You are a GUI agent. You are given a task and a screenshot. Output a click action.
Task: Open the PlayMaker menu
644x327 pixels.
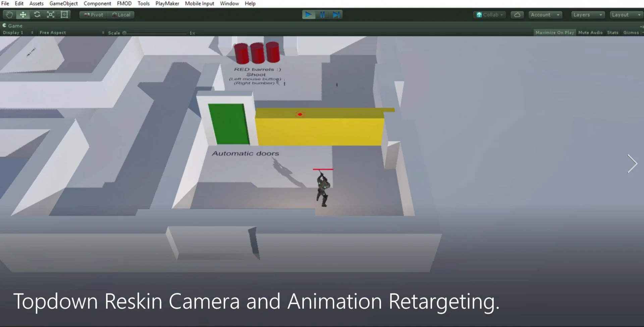(x=167, y=3)
